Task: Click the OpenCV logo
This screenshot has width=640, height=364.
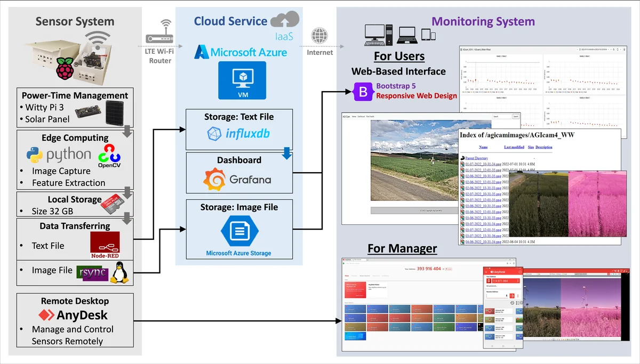Action: click(x=109, y=155)
